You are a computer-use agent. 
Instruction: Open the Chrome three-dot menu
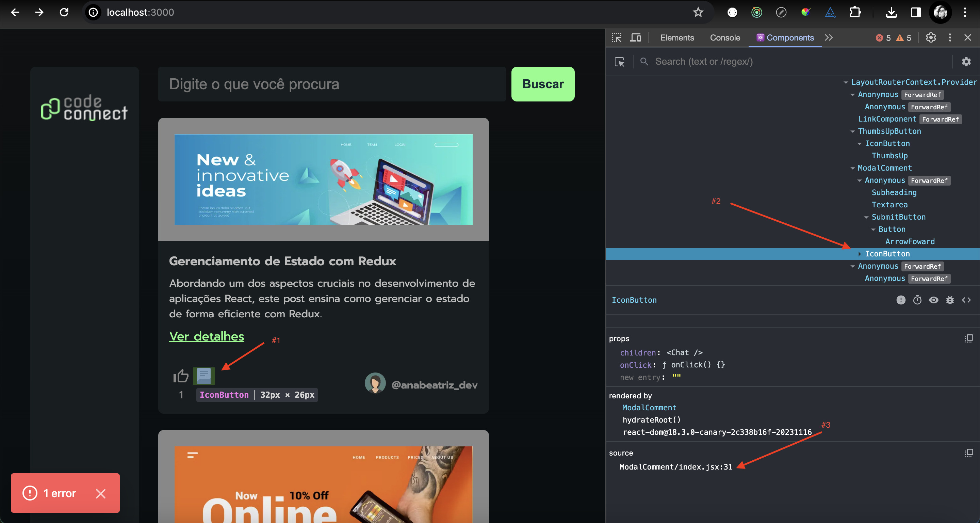coord(965,12)
